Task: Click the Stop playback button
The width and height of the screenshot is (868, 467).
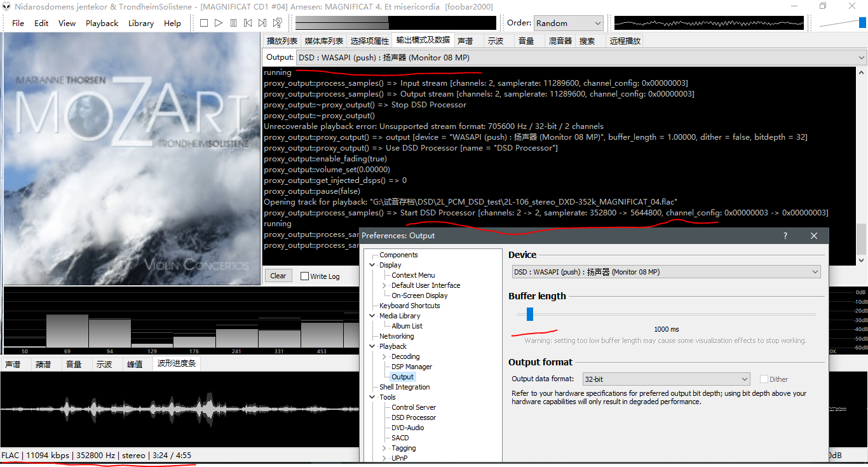Action: [204, 23]
